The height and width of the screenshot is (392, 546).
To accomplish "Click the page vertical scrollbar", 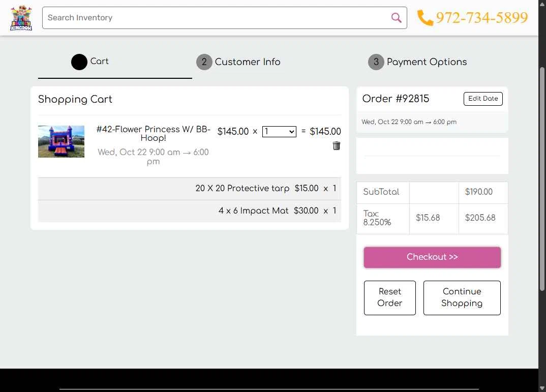I will (542, 179).
